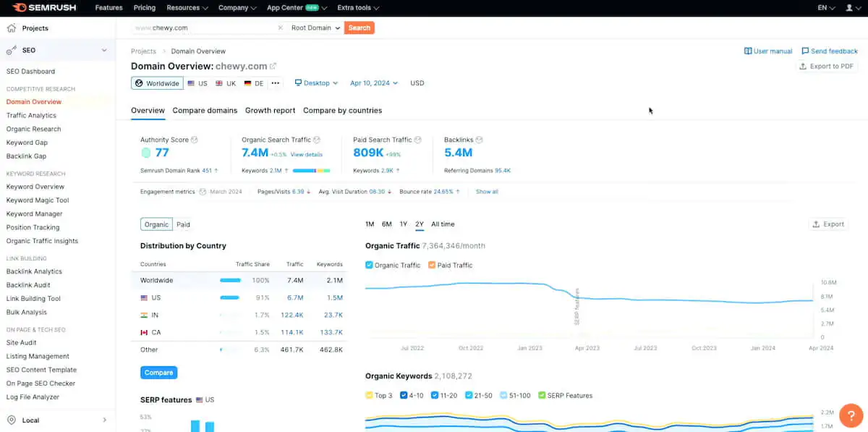
Task: Open the Apr 10, 2024 date dropdown
Action: click(x=373, y=82)
